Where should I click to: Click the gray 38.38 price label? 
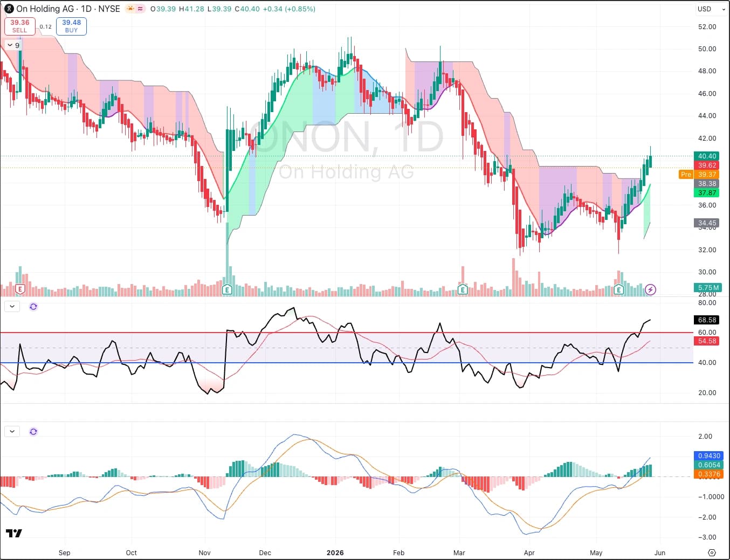707,184
